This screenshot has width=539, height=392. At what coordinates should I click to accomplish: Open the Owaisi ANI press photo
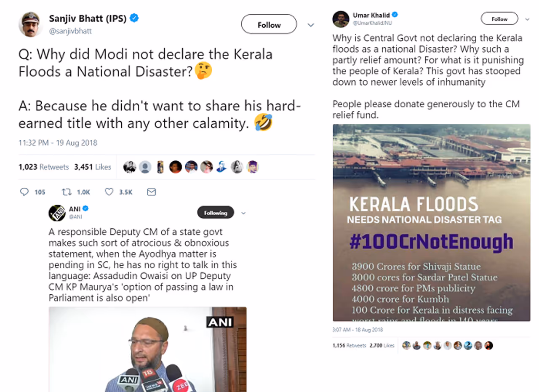pos(147,349)
